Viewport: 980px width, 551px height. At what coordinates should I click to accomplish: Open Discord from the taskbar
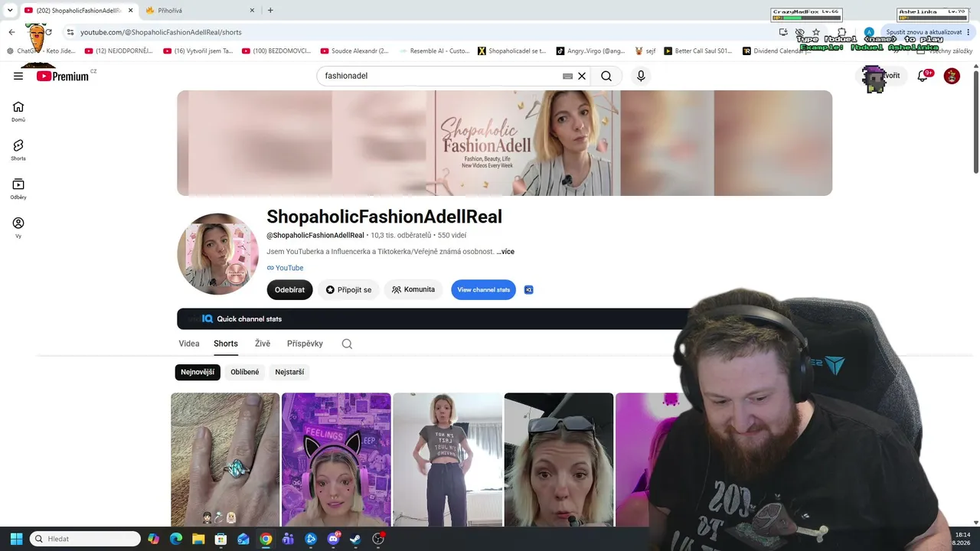click(x=333, y=539)
